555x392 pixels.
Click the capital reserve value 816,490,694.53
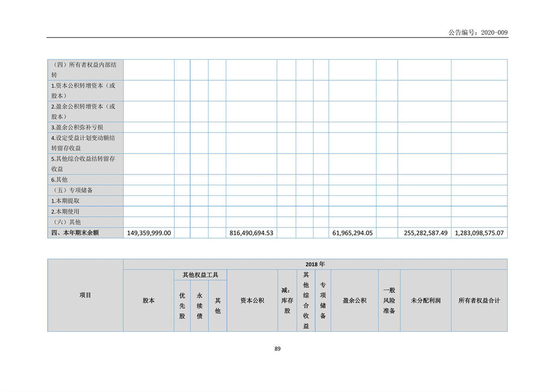coord(251,233)
